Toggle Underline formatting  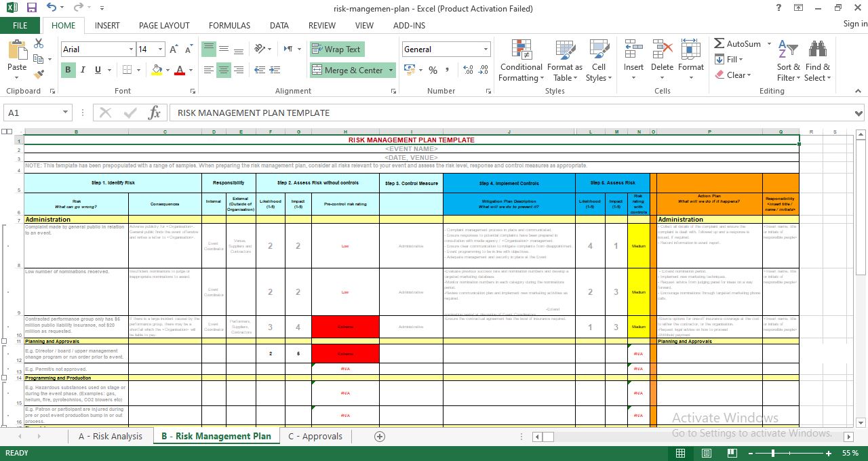coord(98,70)
